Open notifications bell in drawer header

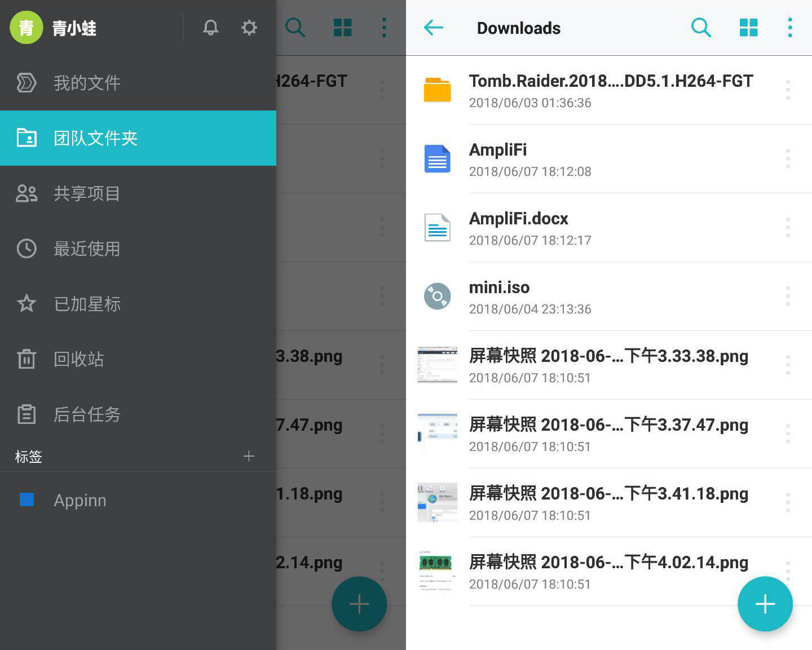pos(211,27)
